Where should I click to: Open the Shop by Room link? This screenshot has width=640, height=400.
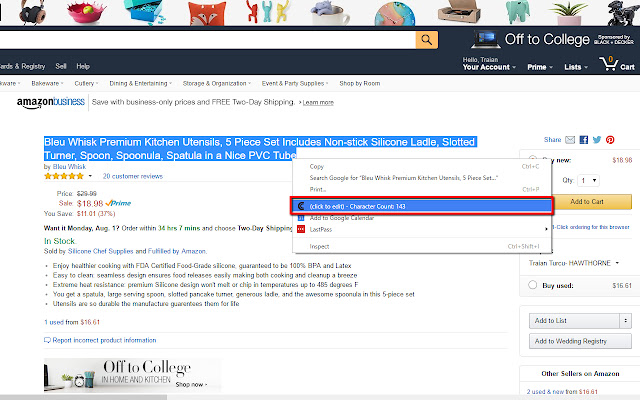tap(360, 83)
